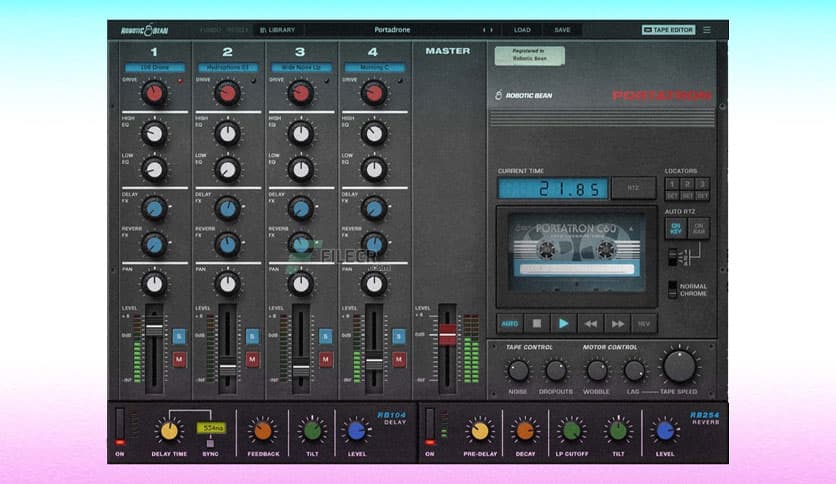Screen dimensions: 836x484
Task: Open channel 1 sample name selector
Action: pos(153,67)
